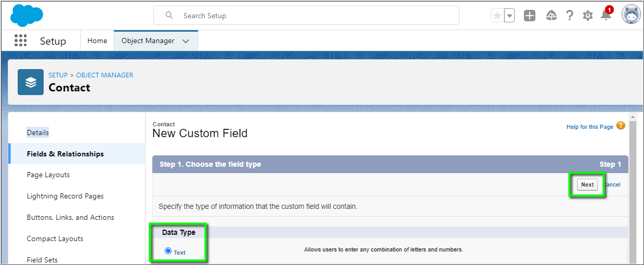
Task: Click the search magnifier icon
Action: click(x=169, y=16)
